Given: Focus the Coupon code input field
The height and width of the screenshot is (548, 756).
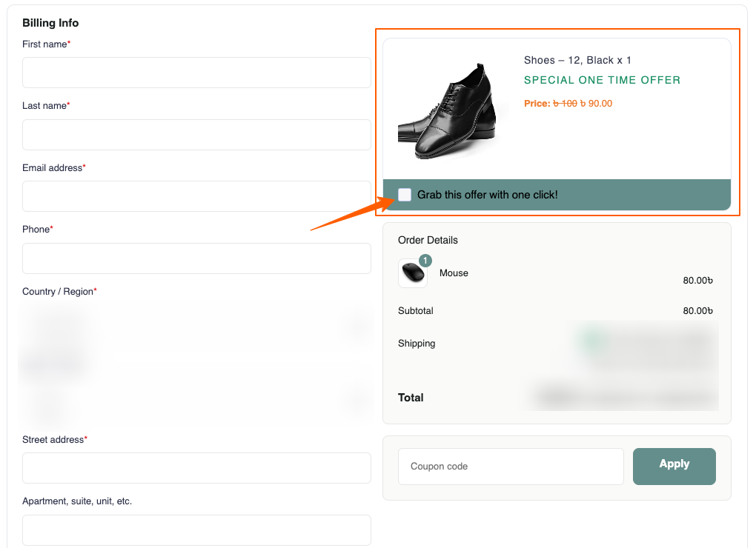Looking at the screenshot, I should pyautogui.click(x=511, y=467).
